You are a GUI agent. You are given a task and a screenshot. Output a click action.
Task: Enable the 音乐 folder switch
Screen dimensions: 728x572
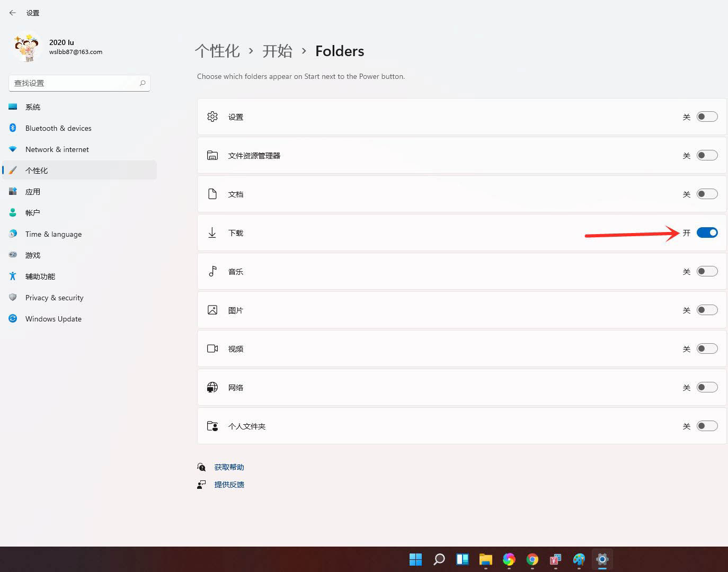[707, 271]
